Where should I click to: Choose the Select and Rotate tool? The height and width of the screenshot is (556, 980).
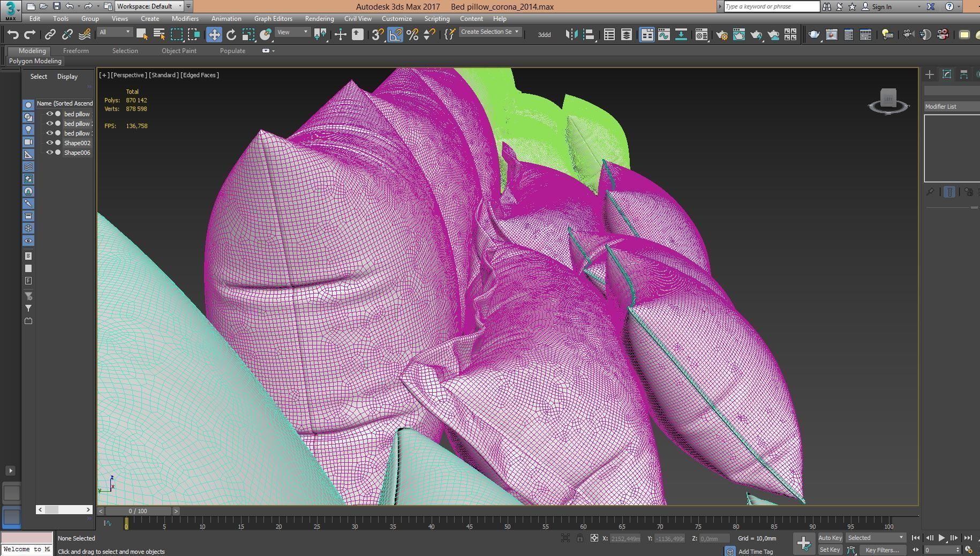point(231,35)
